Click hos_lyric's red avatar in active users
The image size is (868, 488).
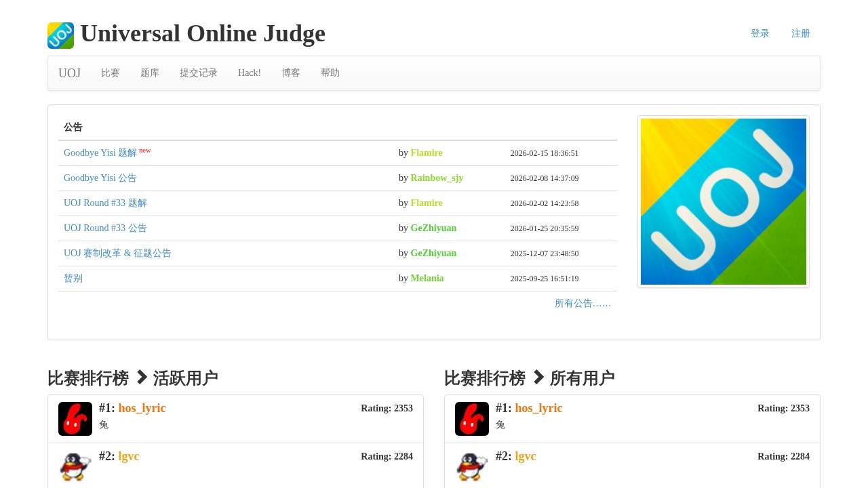[x=75, y=419]
